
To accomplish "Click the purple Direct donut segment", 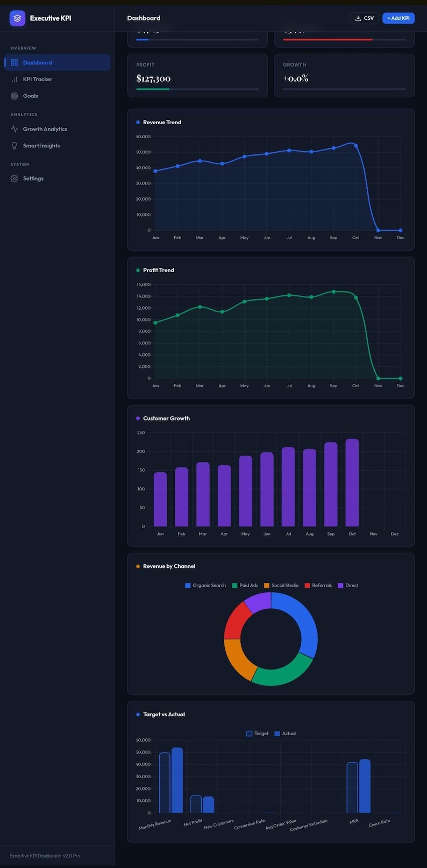I will pyautogui.click(x=259, y=601).
